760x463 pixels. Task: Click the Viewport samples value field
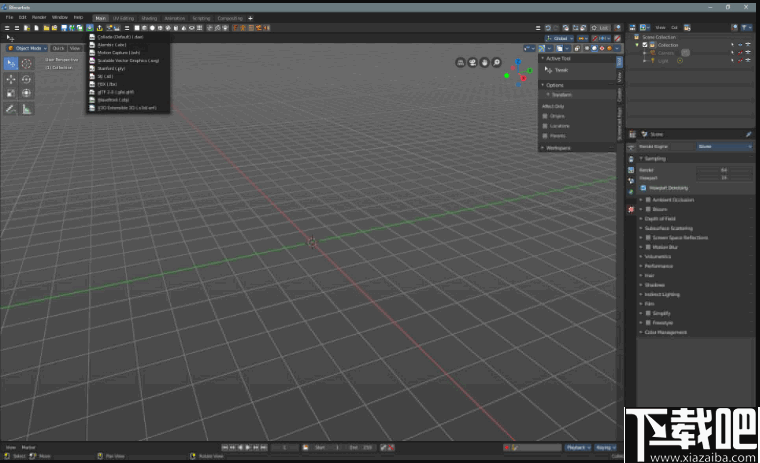[x=724, y=178]
